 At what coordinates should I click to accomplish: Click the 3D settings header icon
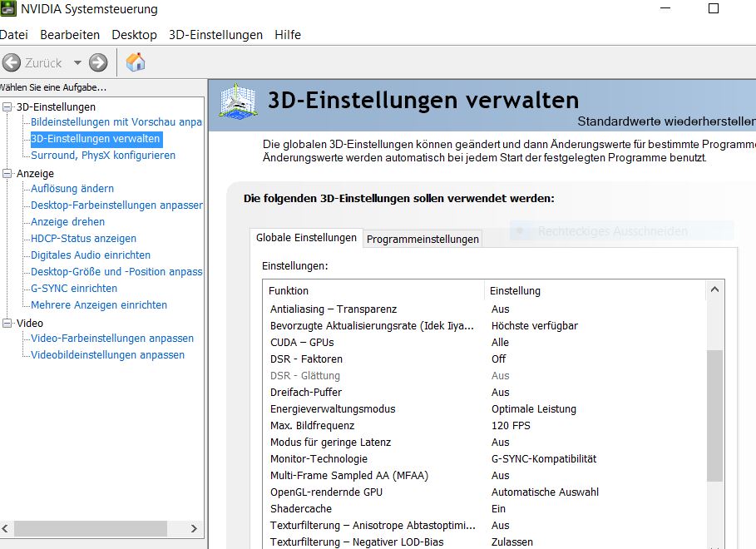pos(238,101)
